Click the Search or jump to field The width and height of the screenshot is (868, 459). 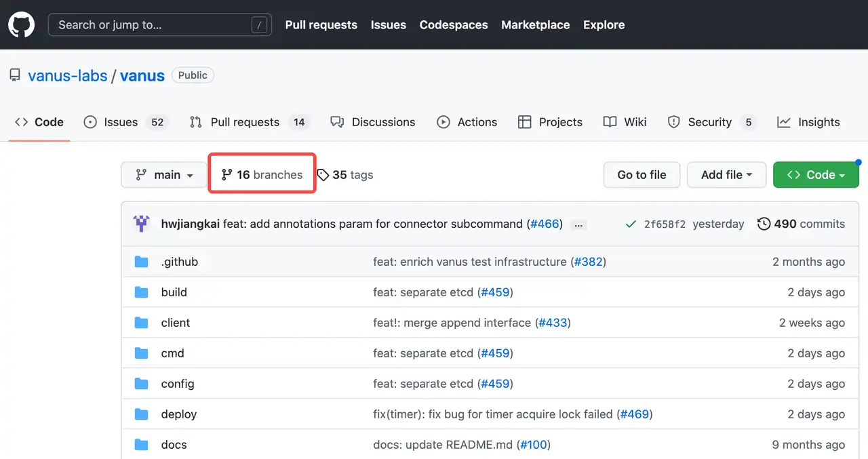click(x=160, y=25)
